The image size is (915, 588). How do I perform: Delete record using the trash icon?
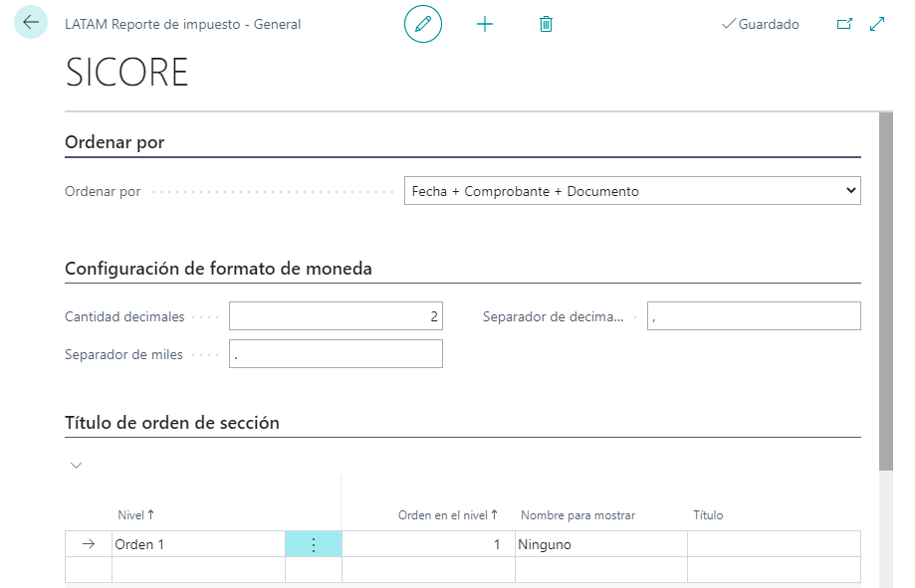[x=546, y=24]
